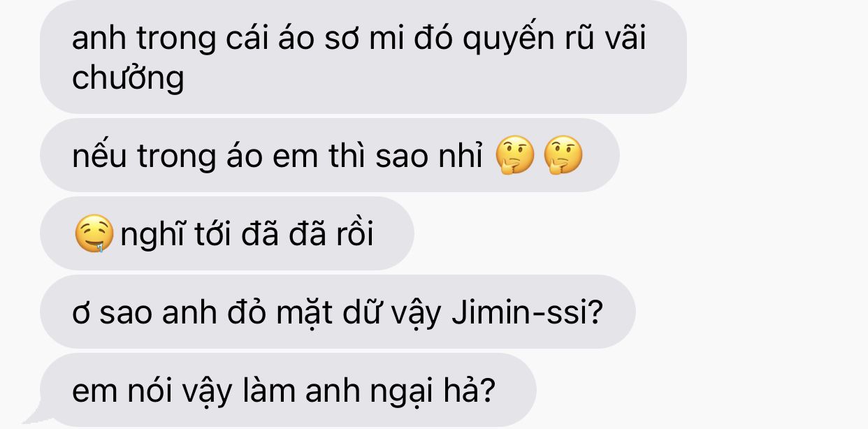This screenshot has width=868, height=429.
Task: Click the first thinking face emoji
Action: point(514,157)
